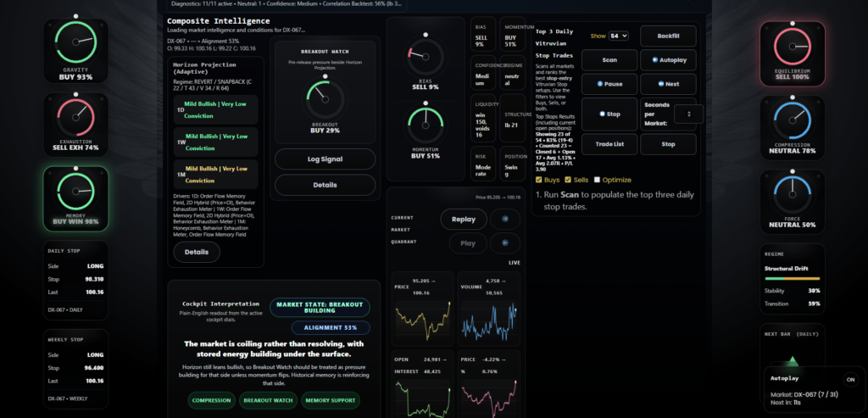The image size is (868, 418).
Task: Open the Compression gauge dial
Action: pos(792,120)
